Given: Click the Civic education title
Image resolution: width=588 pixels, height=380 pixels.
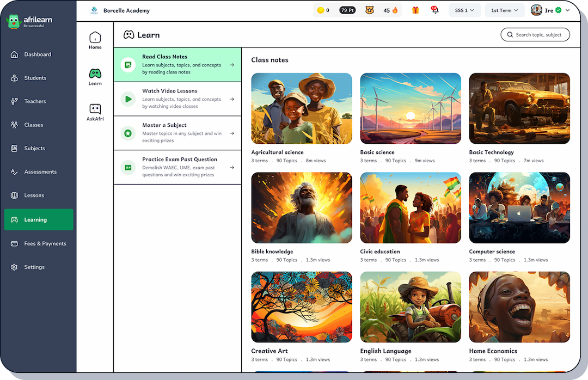Looking at the screenshot, I should coord(380,252).
